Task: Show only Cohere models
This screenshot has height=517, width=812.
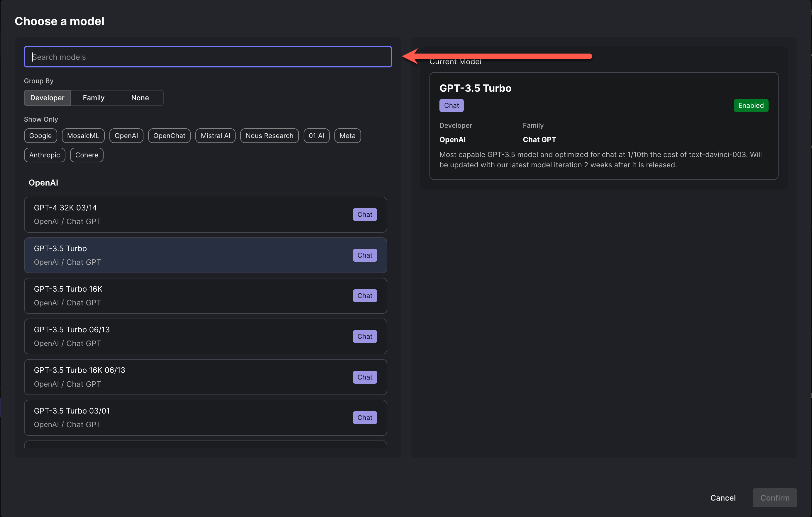Action: point(87,155)
